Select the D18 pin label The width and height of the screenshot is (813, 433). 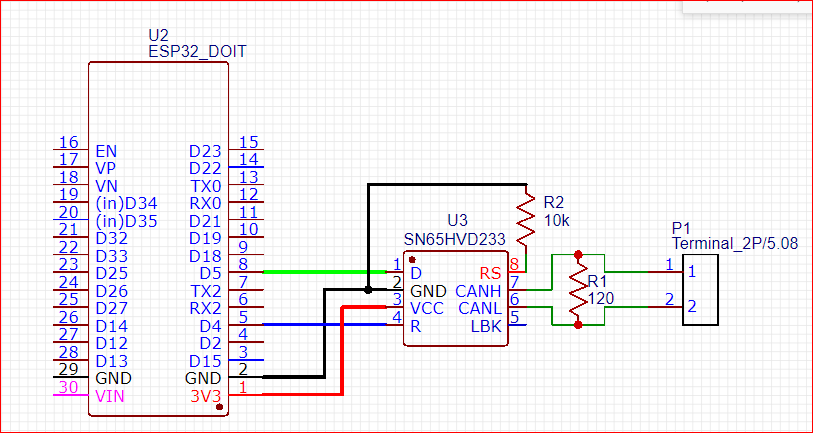coord(205,257)
